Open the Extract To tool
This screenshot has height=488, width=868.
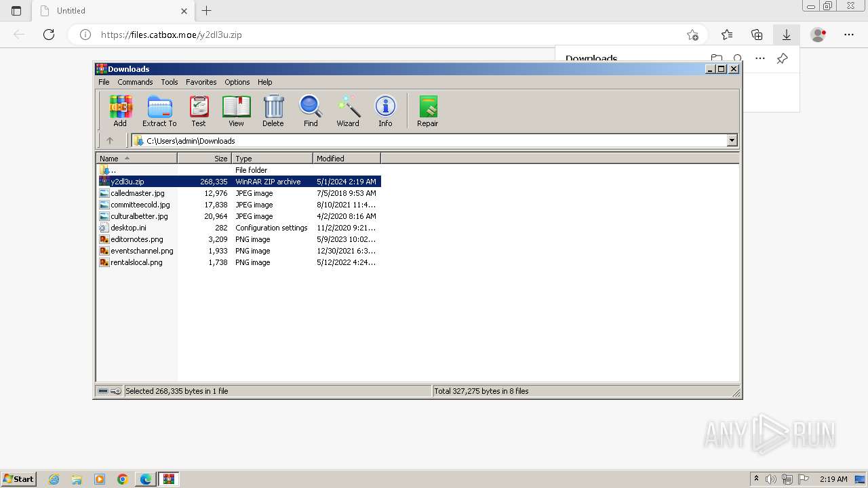click(x=159, y=111)
